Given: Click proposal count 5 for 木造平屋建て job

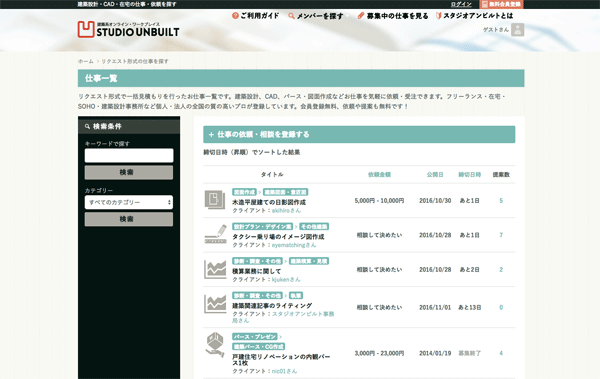Looking at the screenshot, I should (x=501, y=201).
